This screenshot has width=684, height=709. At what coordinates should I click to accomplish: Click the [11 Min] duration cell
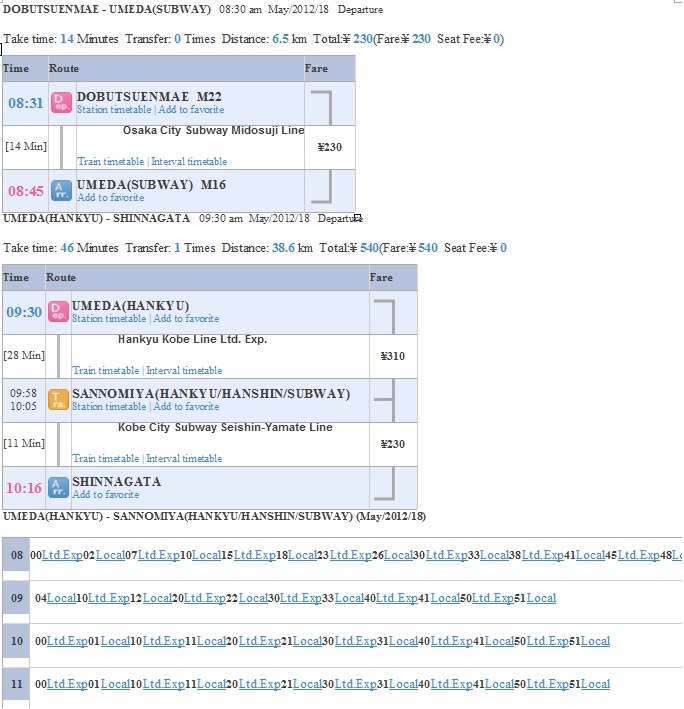[x=24, y=444]
